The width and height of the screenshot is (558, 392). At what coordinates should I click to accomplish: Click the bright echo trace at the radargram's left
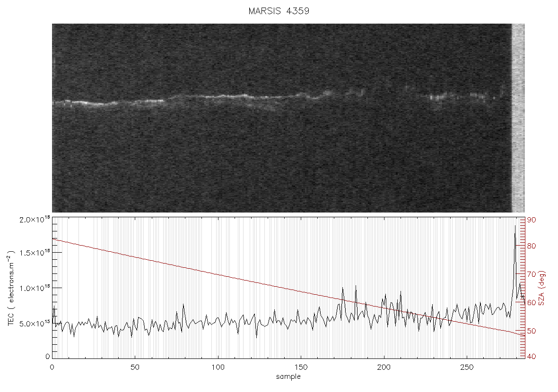click(82, 103)
